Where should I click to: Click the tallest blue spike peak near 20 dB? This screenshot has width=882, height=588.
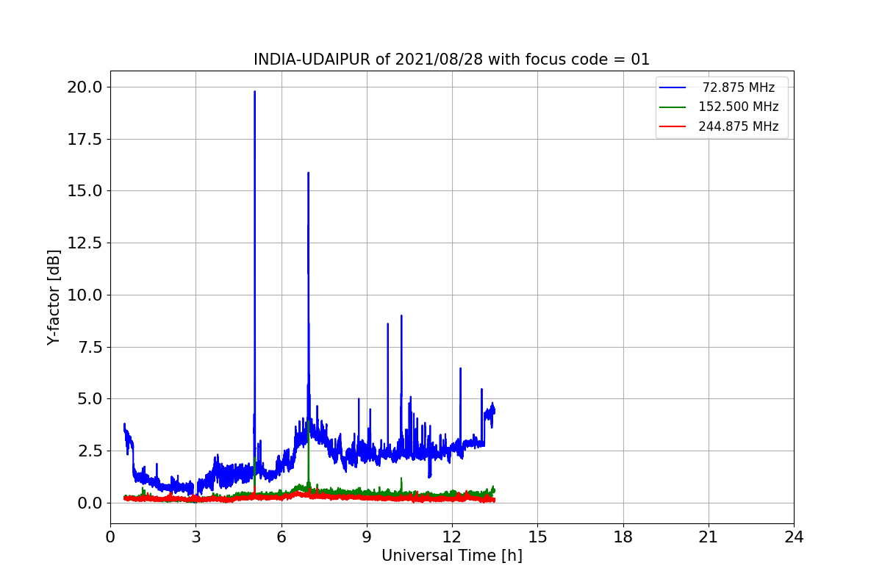coord(254,92)
